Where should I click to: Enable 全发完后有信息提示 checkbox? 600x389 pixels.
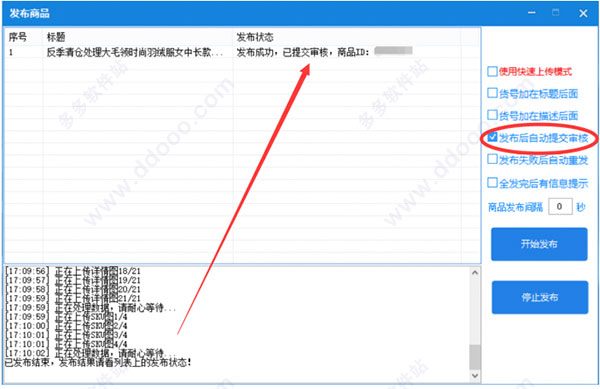(492, 183)
